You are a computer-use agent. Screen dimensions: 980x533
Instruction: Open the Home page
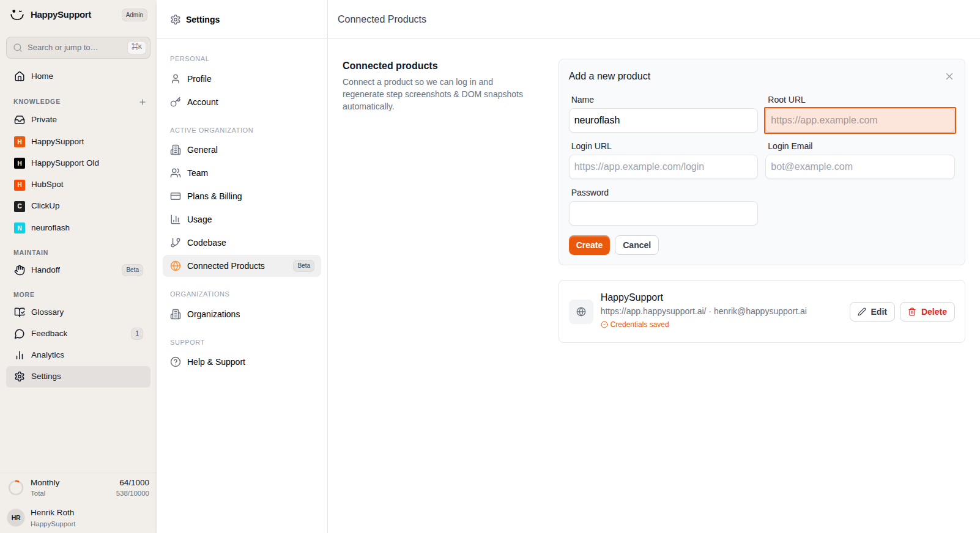point(78,76)
